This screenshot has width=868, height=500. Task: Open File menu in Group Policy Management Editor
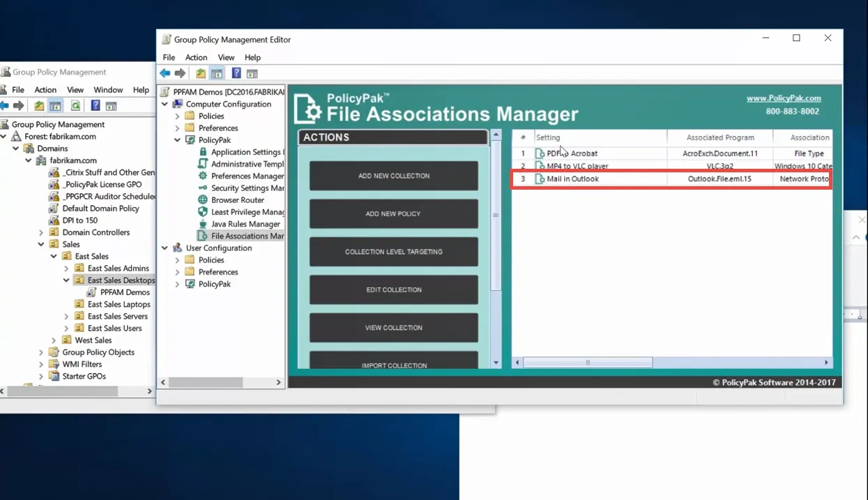169,57
